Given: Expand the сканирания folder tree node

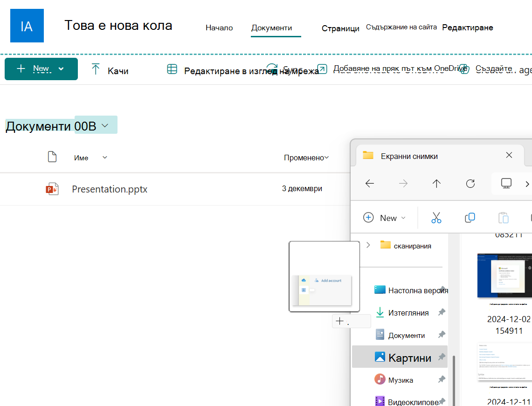Looking at the screenshot, I should pos(368,245).
